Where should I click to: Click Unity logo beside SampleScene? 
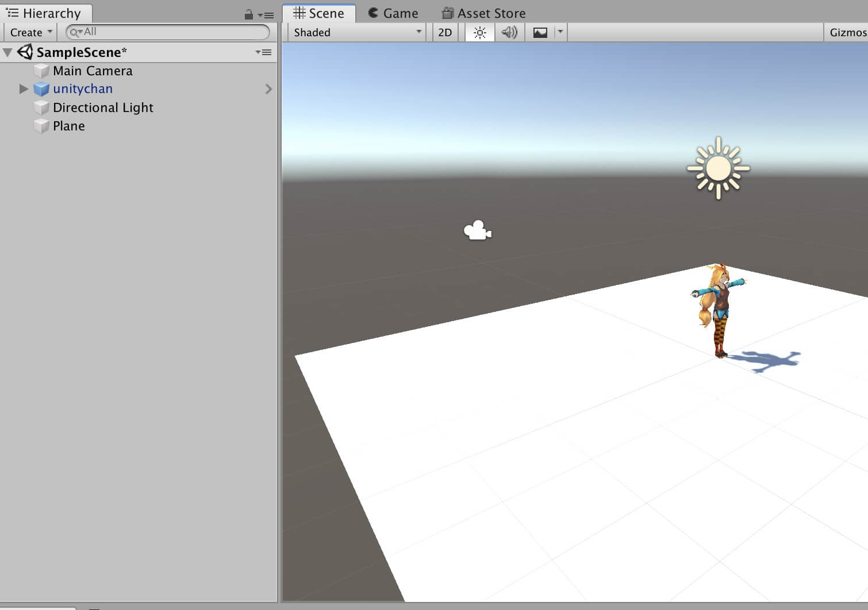pos(25,52)
